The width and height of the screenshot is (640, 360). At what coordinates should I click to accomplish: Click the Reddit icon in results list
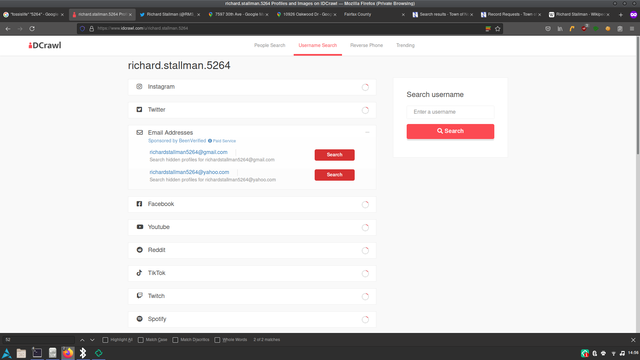coord(140,250)
